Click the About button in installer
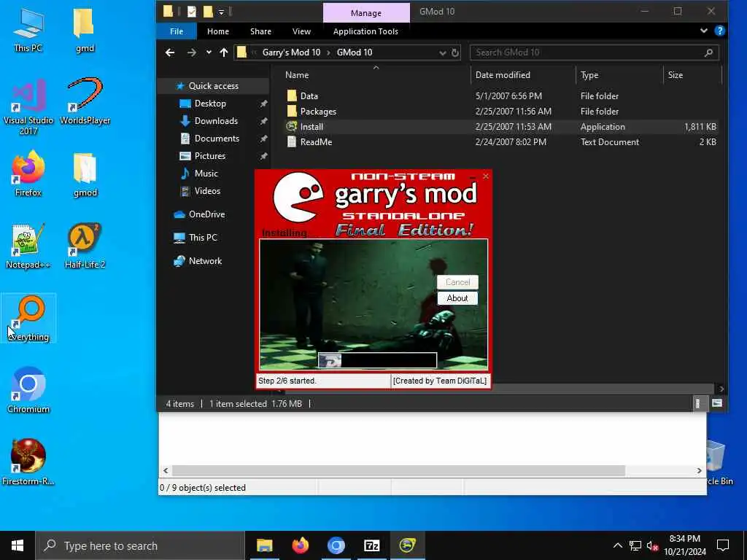This screenshot has width=747, height=560. coord(457,298)
